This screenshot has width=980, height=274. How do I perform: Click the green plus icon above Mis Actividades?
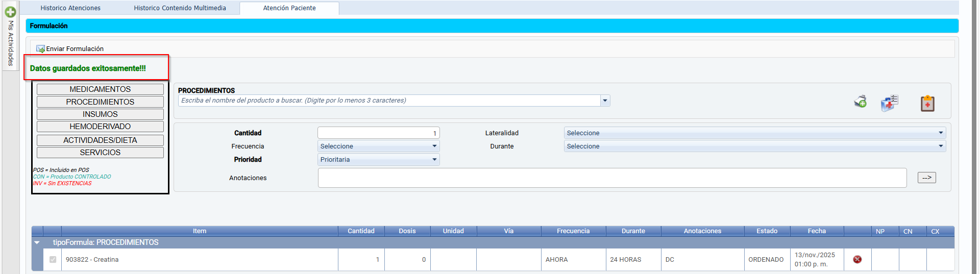[x=10, y=12]
